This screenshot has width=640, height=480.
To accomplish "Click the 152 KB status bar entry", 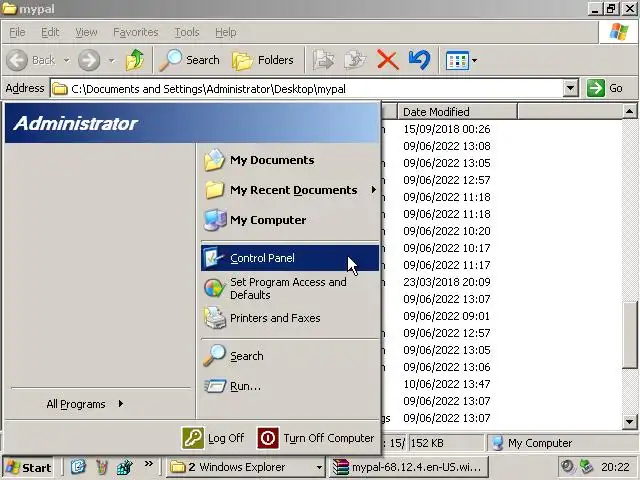I will point(446,443).
